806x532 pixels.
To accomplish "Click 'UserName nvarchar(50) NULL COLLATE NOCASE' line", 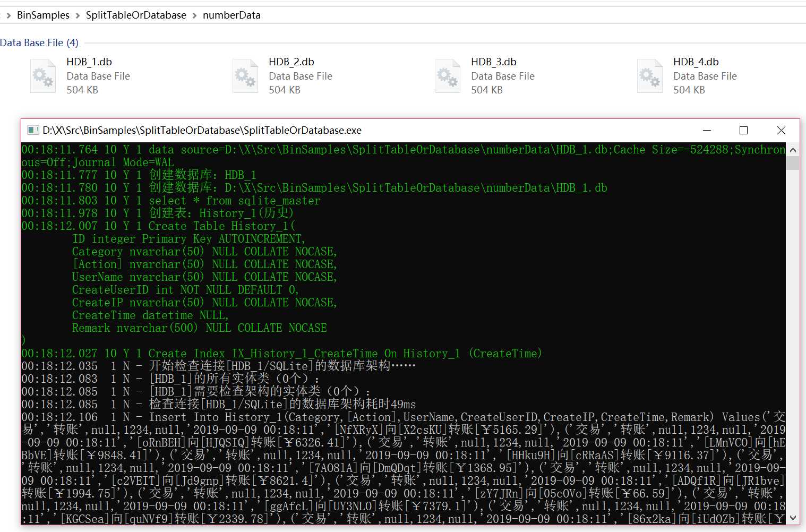I will tap(204, 277).
